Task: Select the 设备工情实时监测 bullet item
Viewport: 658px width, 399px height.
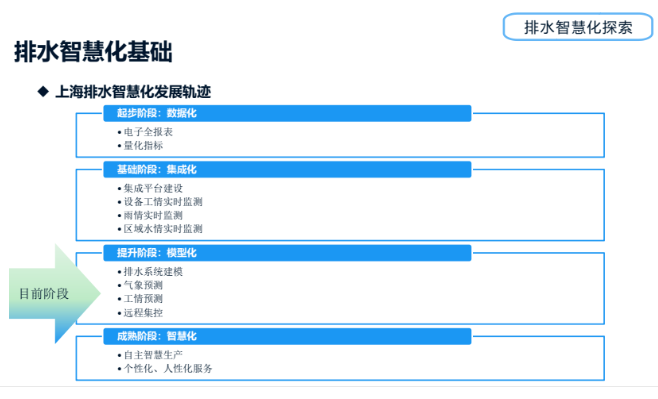Action: (x=160, y=202)
